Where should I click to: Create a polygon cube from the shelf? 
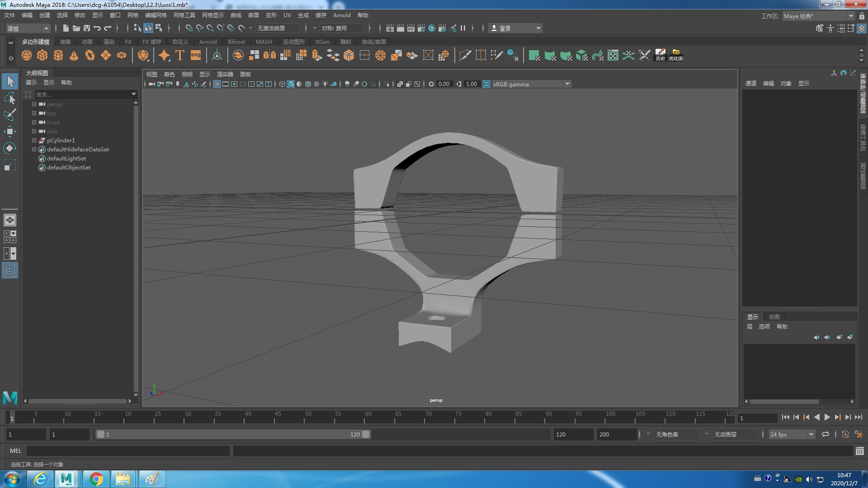click(x=42, y=55)
